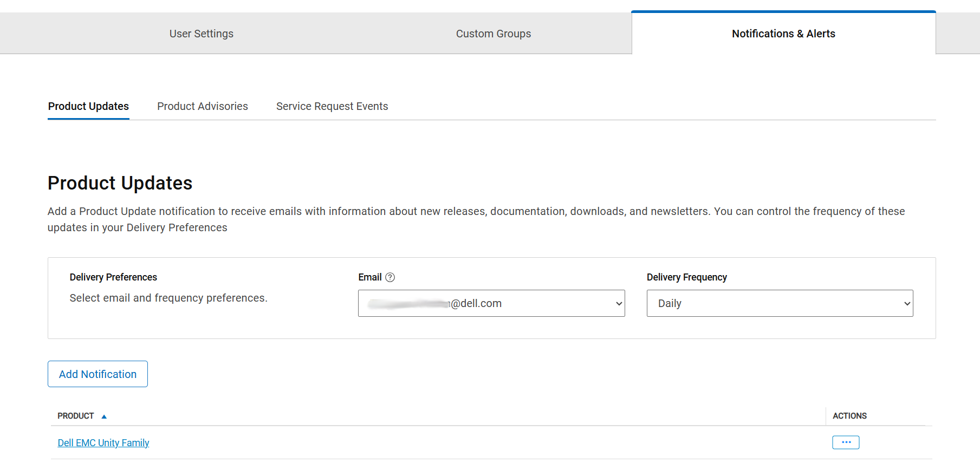Open the three-dot actions menu for Dell EMC Unity Family

(x=846, y=442)
